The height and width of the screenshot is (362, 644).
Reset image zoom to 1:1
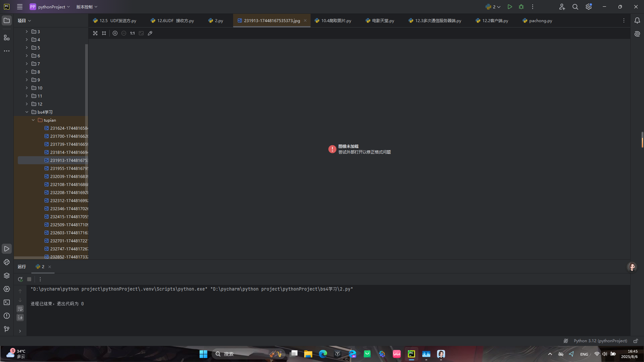coord(132,33)
